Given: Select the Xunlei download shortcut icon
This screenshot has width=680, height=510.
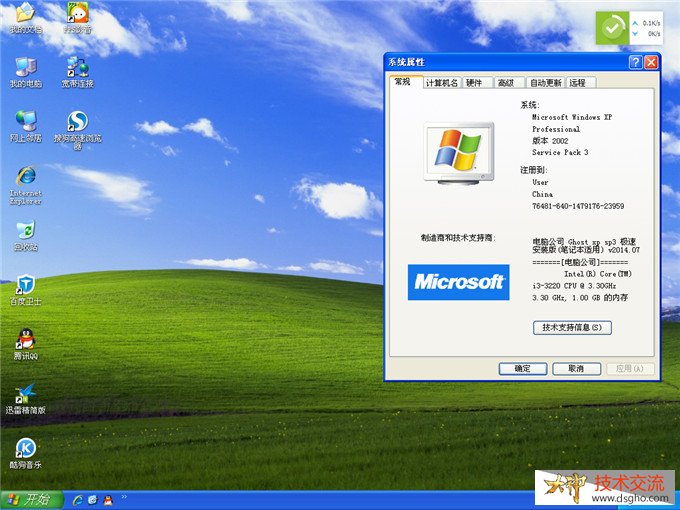Looking at the screenshot, I should click(x=26, y=394).
